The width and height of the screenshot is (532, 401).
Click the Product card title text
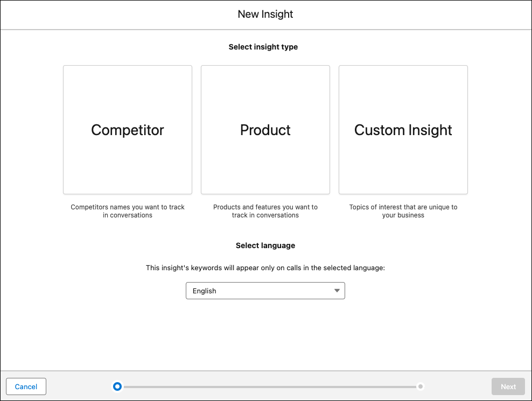pos(265,130)
